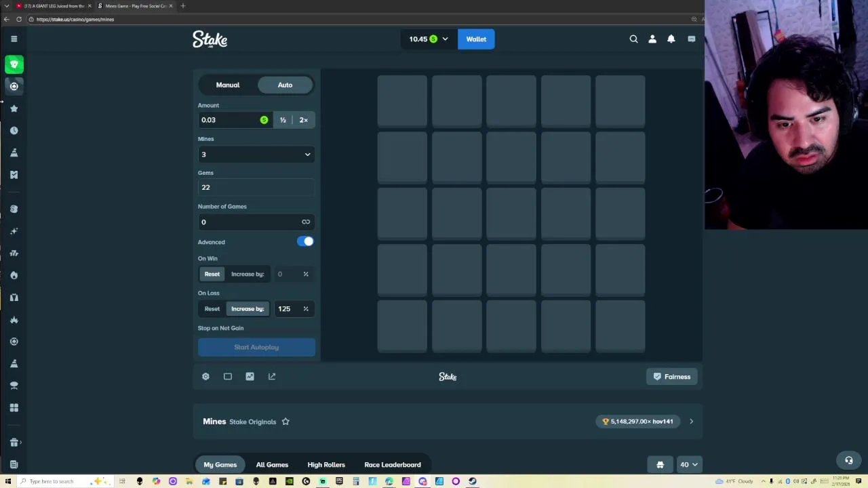This screenshot has width=868, height=488.
Task: Open the flame icon in sidebar
Action: coord(14,275)
